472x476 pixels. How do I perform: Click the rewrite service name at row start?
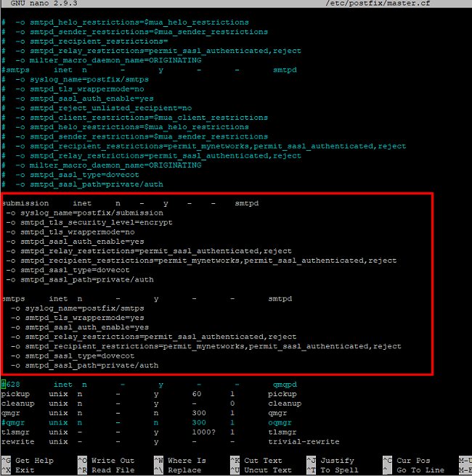pos(17,442)
